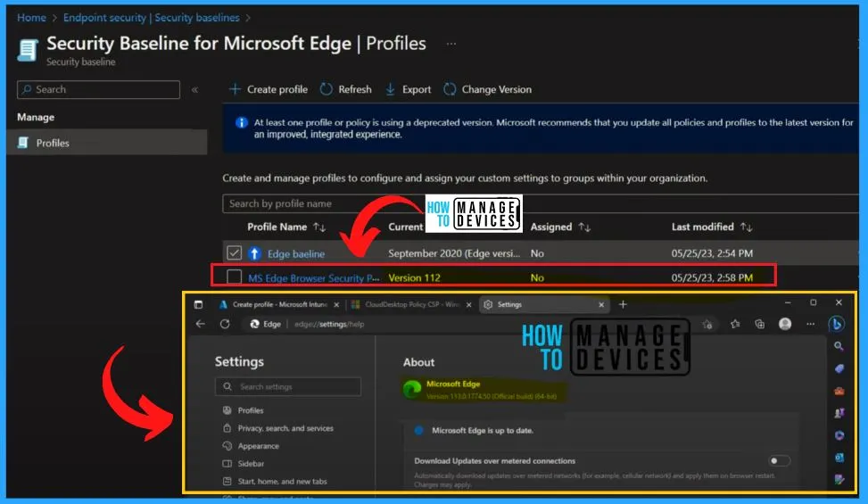
Task: Click the 05/25/23, 2:54 PM cell
Action: 712,253
